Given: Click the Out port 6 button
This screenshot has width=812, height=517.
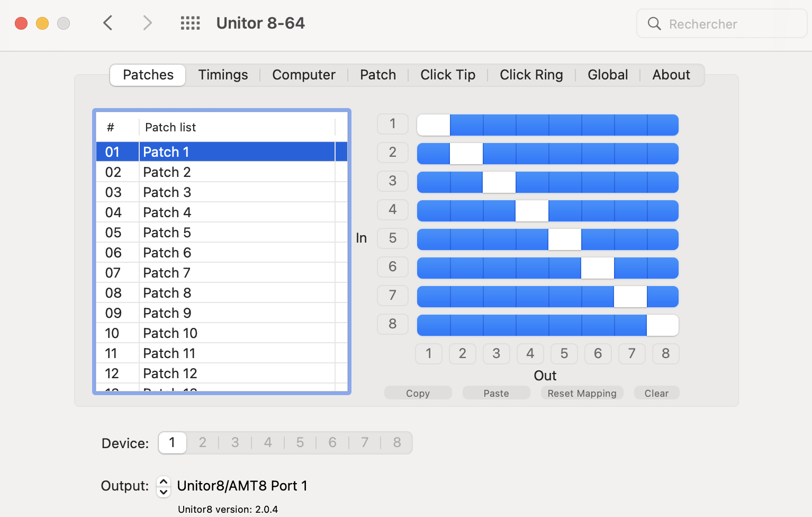Looking at the screenshot, I should pyautogui.click(x=598, y=353).
